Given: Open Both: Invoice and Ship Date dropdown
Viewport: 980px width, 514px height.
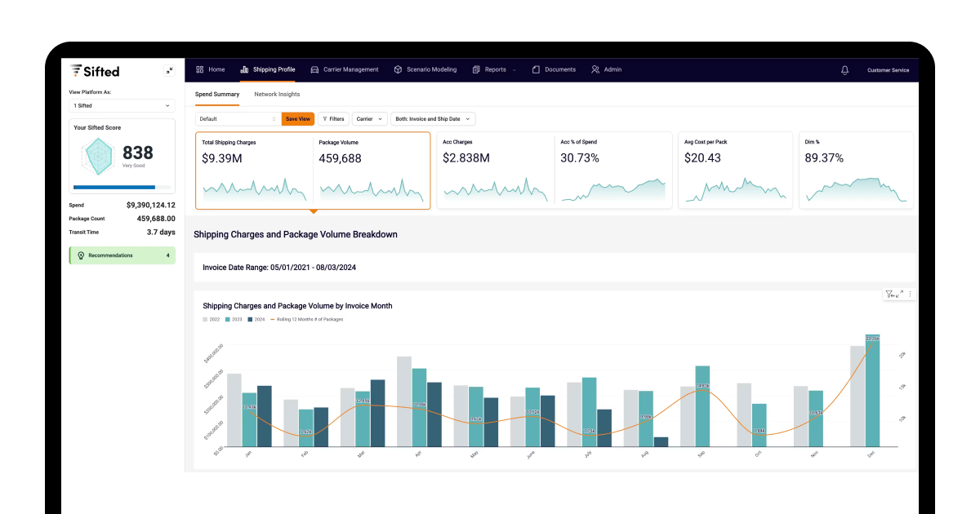Looking at the screenshot, I should tap(433, 119).
